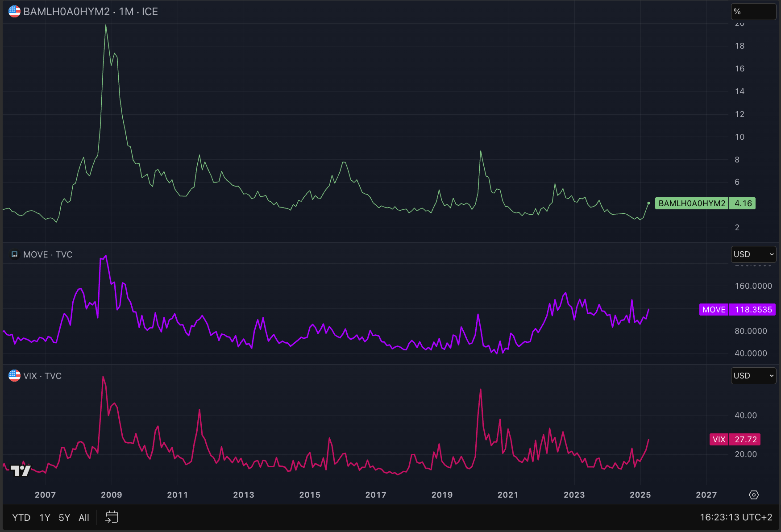Click the 1M interval in the chart title
This screenshot has height=532, width=781.
click(126, 12)
